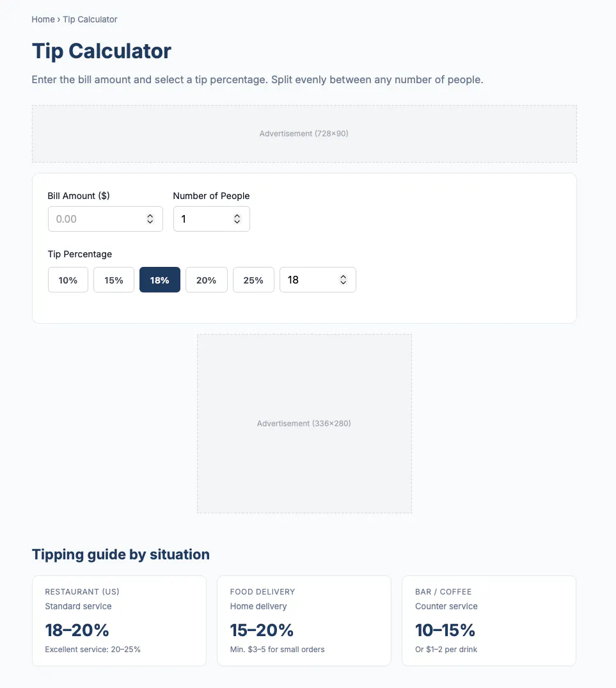Click the Tip Calculator breadcrumb item
This screenshot has width=616, height=688.
click(90, 19)
